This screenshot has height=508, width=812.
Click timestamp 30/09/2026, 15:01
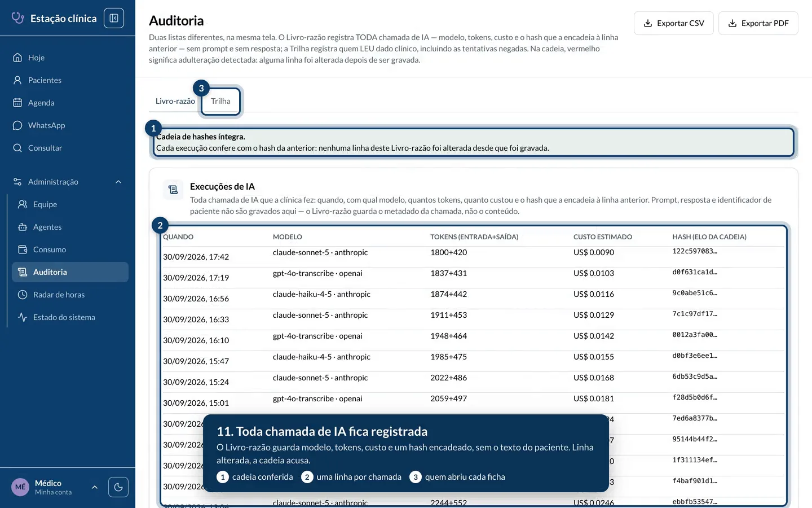click(x=196, y=403)
